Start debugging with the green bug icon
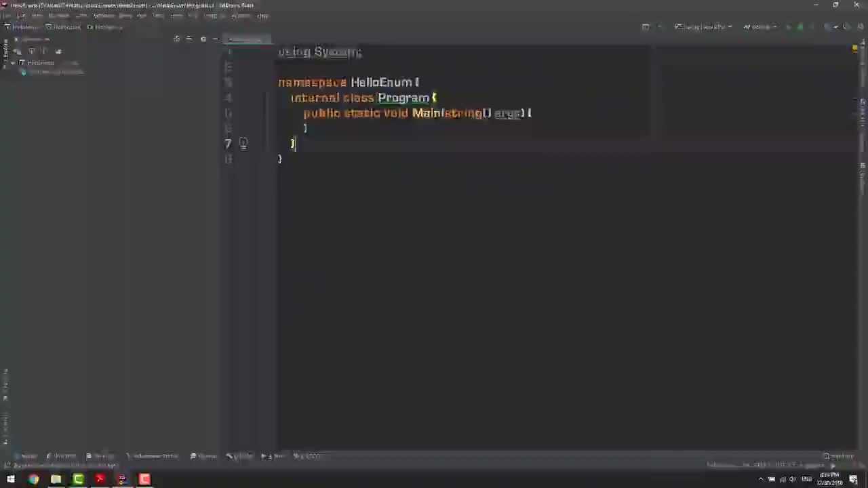The image size is (868, 488). point(800,27)
